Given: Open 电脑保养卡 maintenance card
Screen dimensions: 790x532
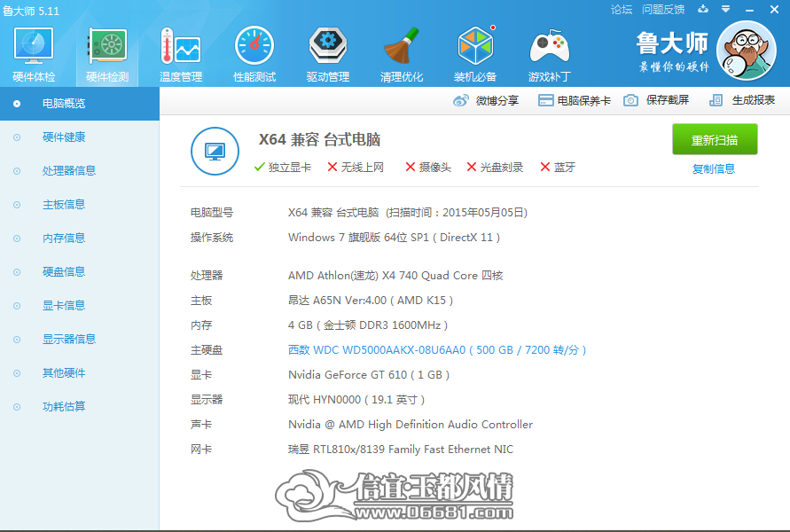Looking at the screenshot, I should (575, 100).
